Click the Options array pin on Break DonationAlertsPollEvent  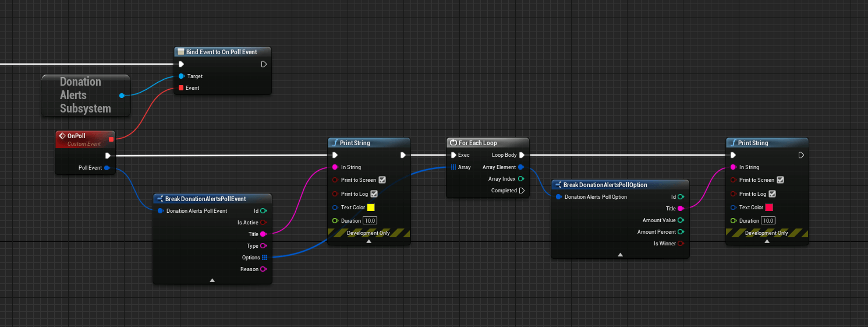[x=264, y=258]
